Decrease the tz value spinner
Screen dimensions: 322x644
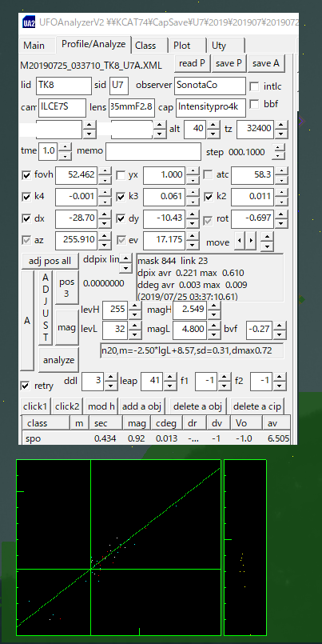[280, 134]
